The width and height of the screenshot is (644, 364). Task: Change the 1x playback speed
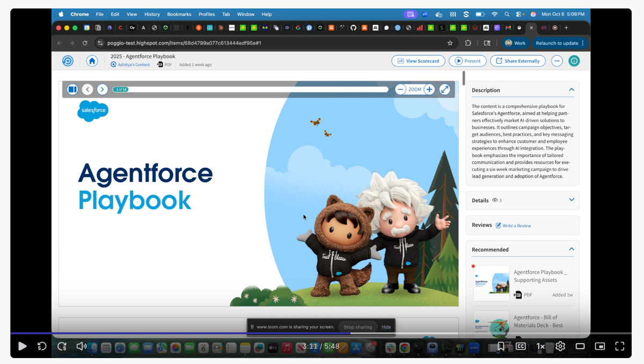click(540, 346)
